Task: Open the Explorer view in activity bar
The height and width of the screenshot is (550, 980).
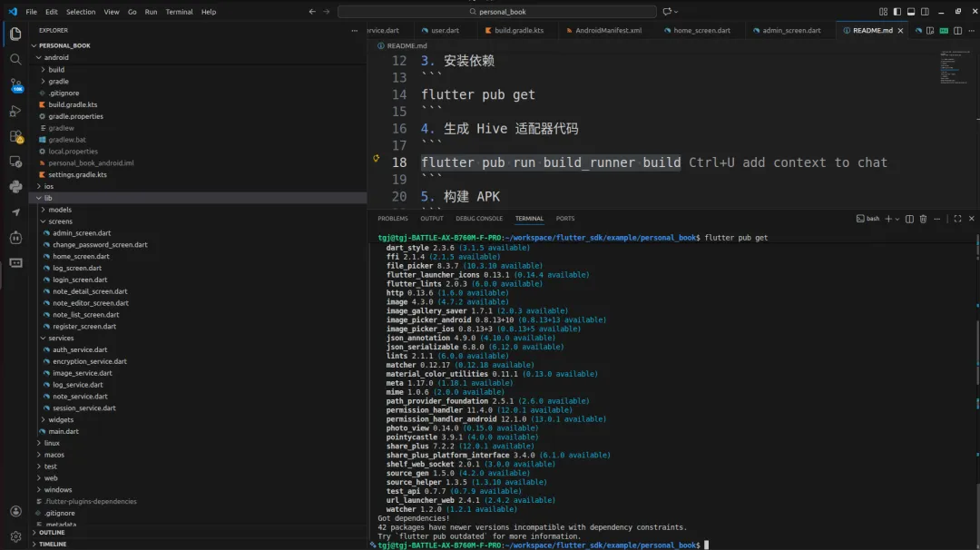Action: click(15, 33)
